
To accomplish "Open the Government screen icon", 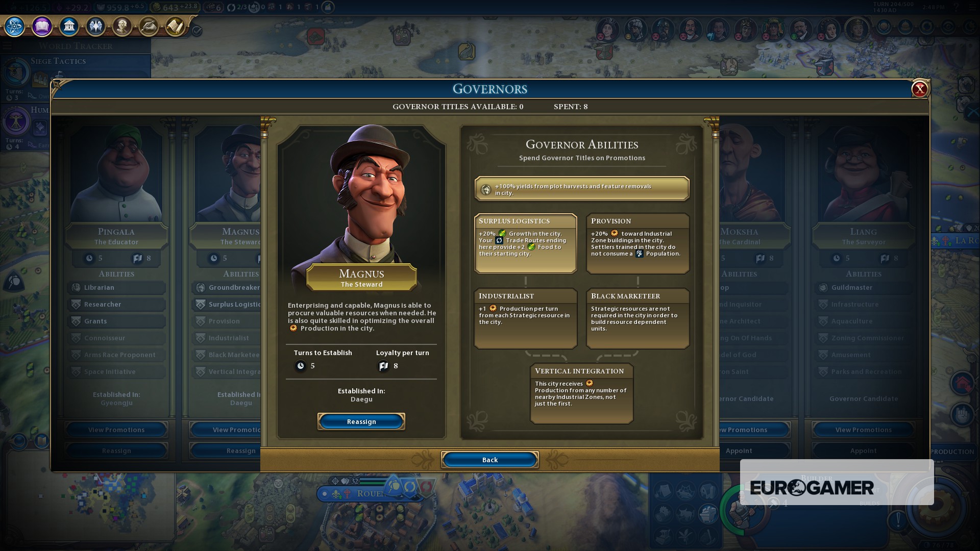I will tap(69, 26).
